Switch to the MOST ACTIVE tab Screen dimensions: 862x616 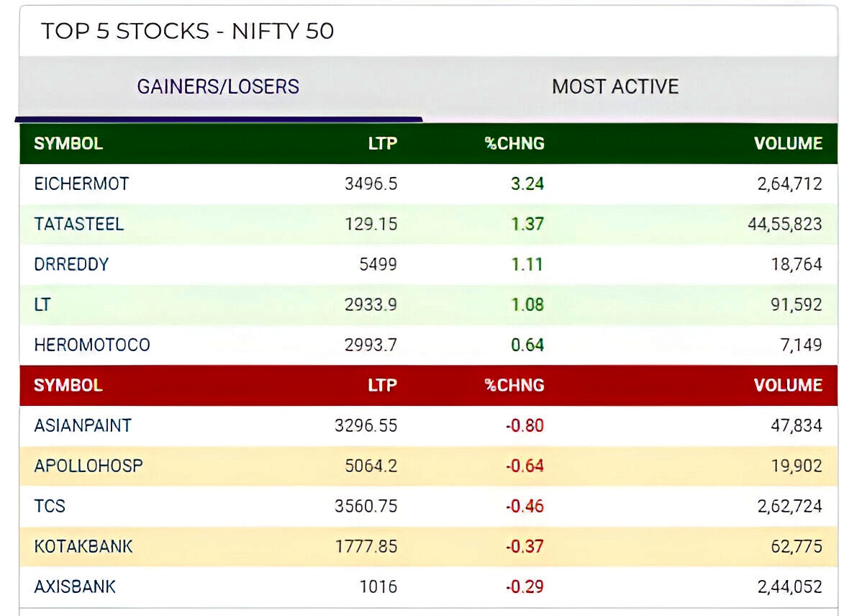[x=614, y=86]
